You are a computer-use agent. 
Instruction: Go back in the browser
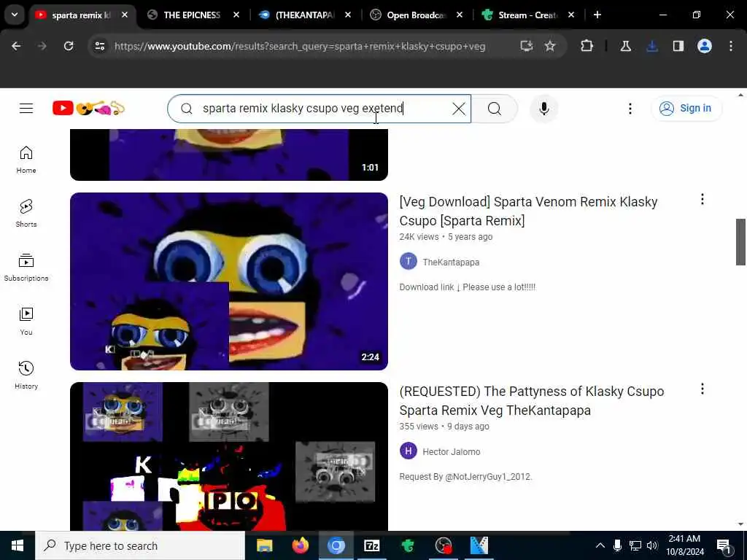16,46
